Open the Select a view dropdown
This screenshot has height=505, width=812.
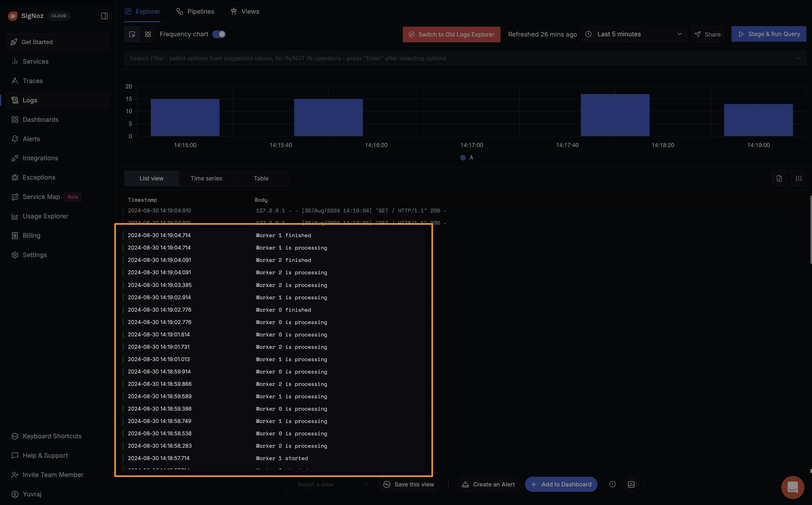coord(332,484)
